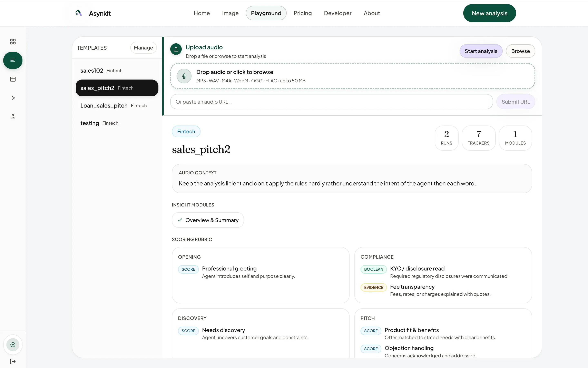Click the Asynkit logo icon
The width and height of the screenshot is (588, 368).
(x=78, y=13)
